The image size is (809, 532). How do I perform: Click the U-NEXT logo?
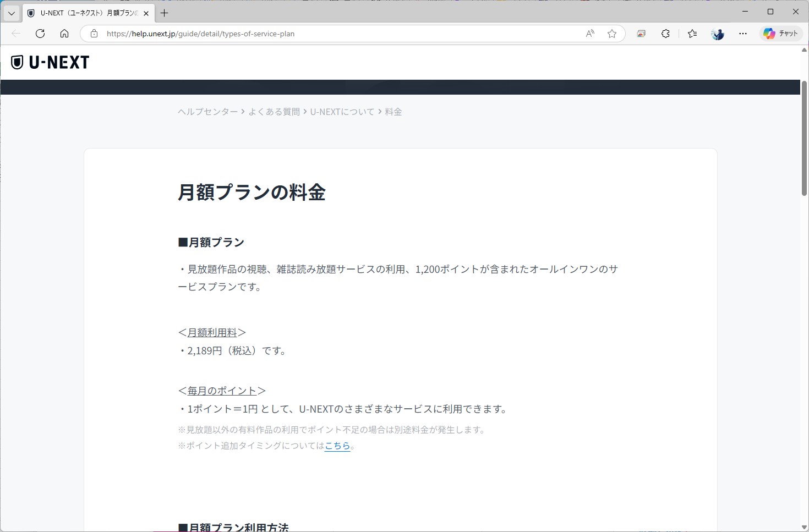(x=50, y=62)
